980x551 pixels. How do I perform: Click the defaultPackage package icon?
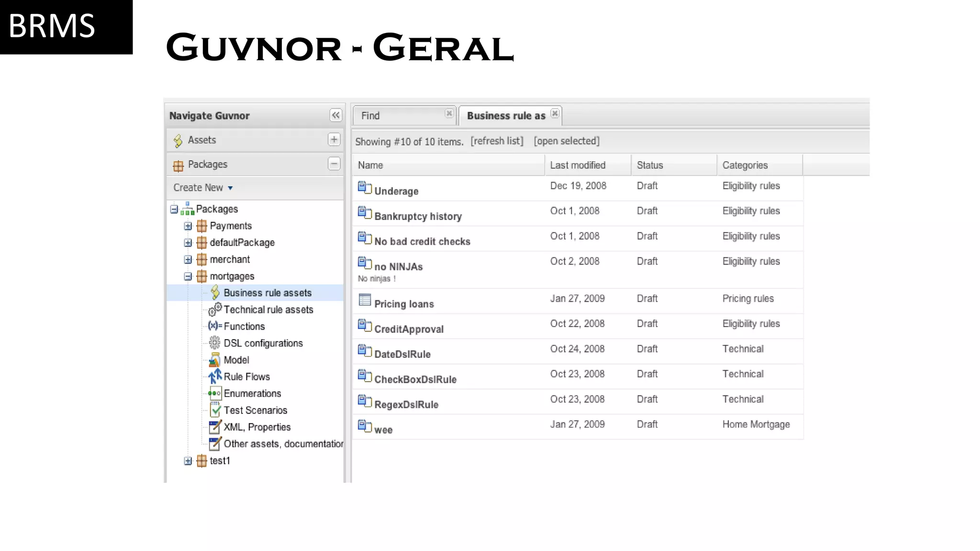[202, 242]
